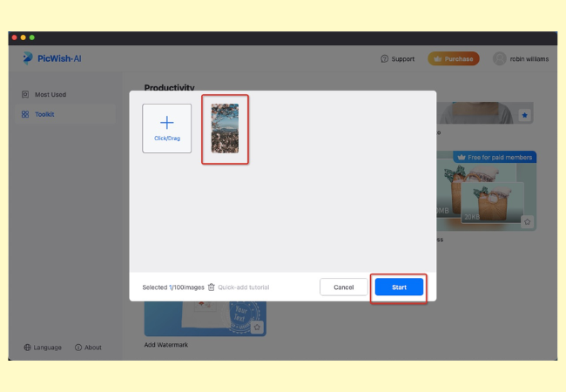Open the Toolkit sidebar section

tap(44, 114)
